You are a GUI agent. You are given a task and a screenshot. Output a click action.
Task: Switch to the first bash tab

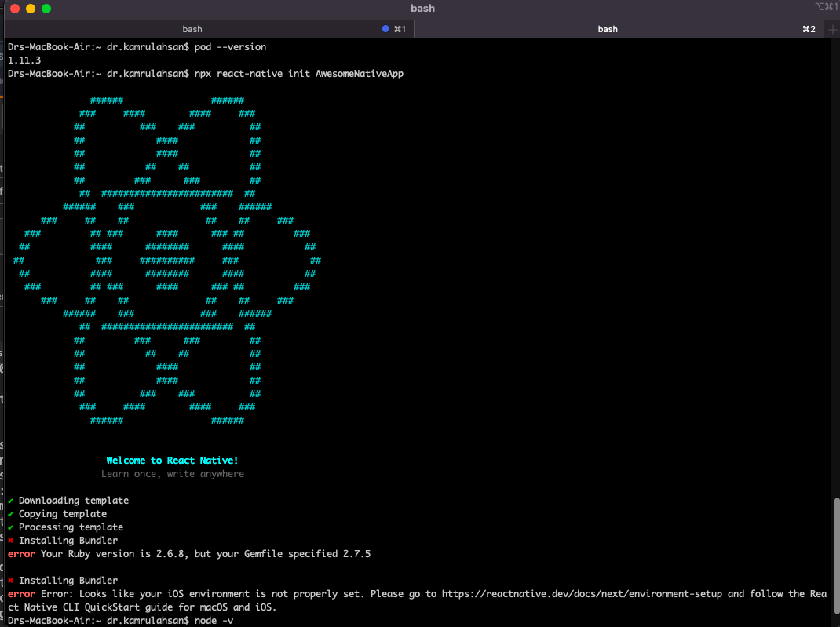point(209,29)
